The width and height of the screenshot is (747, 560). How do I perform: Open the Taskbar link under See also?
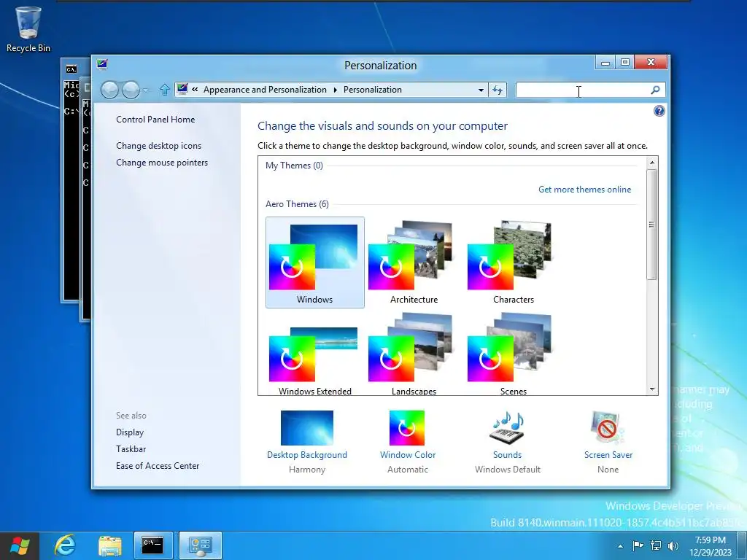pos(131,449)
